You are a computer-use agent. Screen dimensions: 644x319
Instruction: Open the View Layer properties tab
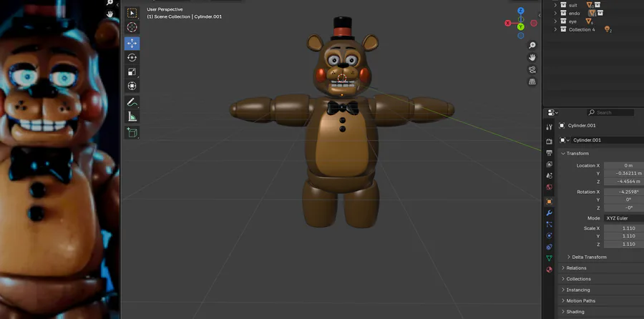pos(549,165)
